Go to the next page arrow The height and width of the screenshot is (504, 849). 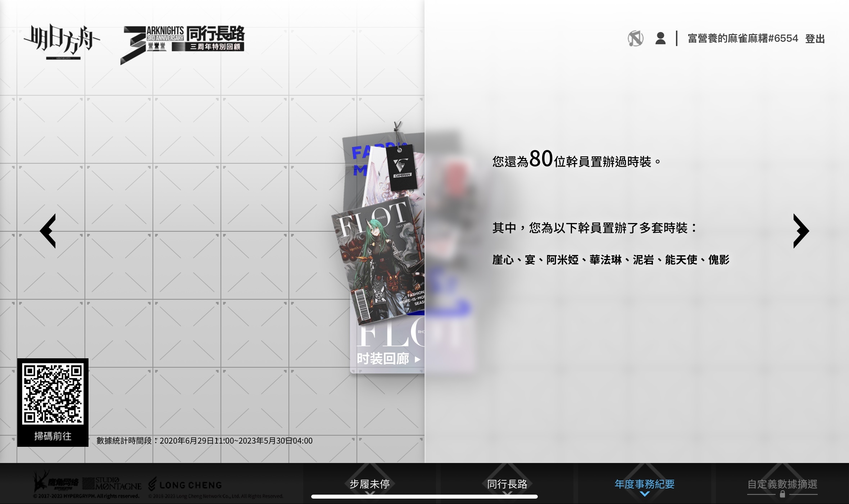801,231
